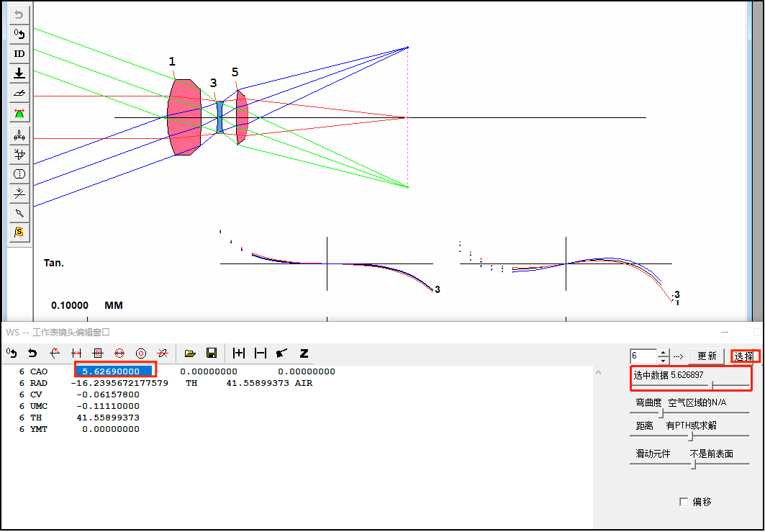Click the yellow S flag icon

click(19, 232)
